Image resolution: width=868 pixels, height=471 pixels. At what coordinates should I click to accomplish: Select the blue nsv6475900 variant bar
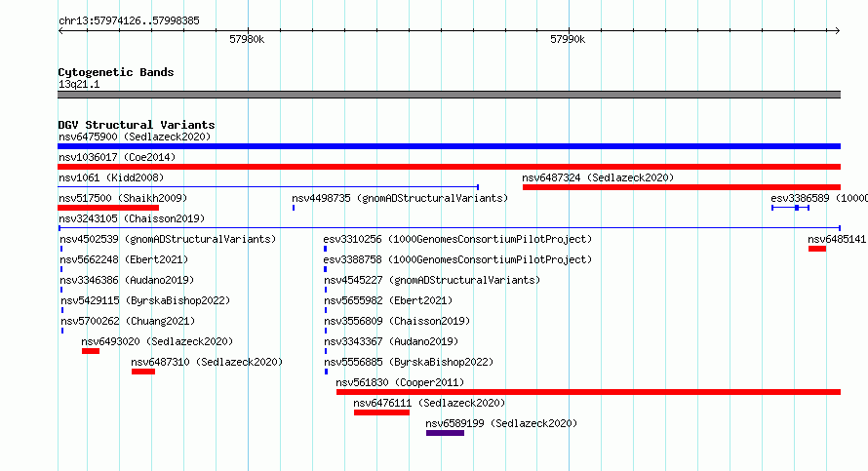tap(449, 146)
